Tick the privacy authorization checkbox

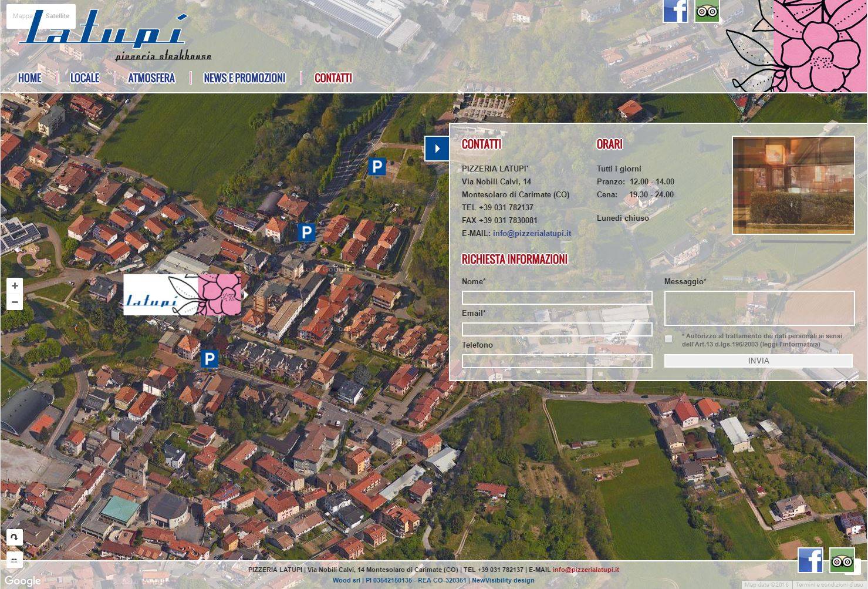[x=668, y=339]
